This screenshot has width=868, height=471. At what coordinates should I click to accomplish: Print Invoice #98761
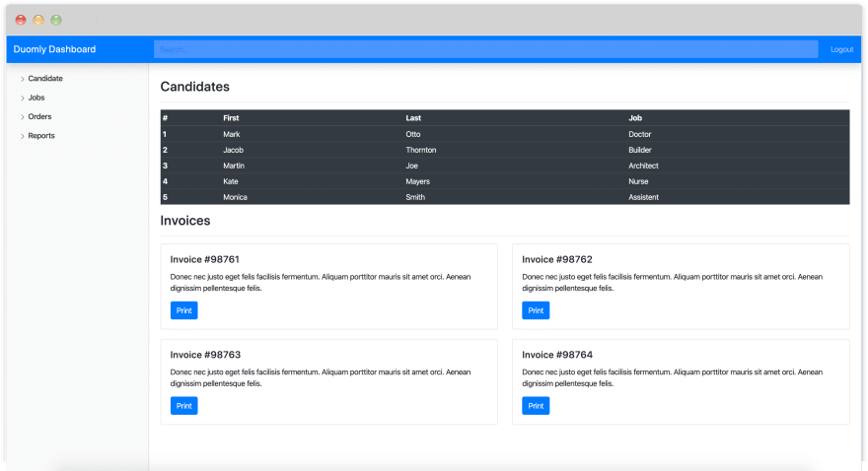click(183, 310)
